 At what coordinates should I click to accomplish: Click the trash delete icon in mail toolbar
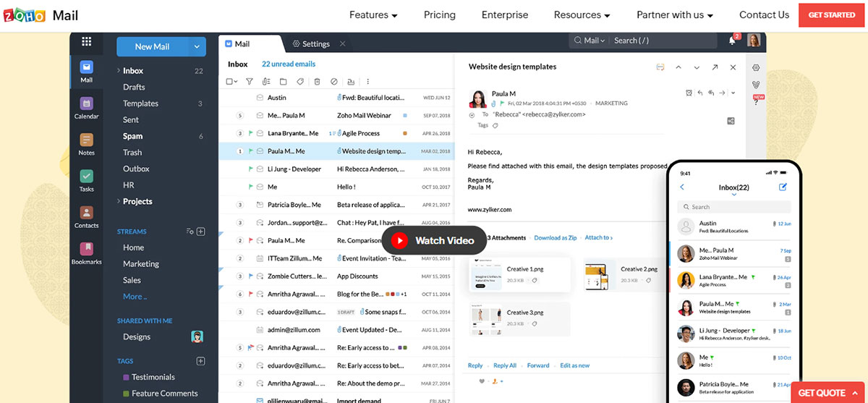pos(317,82)
